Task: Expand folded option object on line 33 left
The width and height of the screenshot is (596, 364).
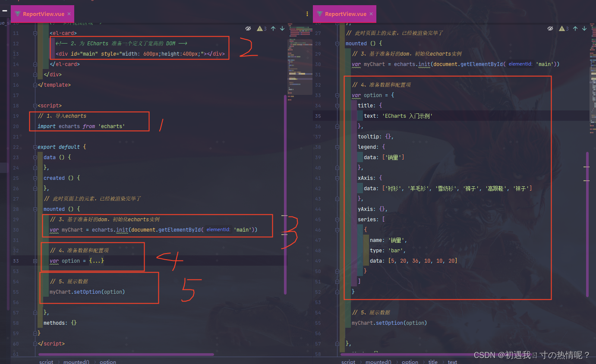Action: point(35,261)
